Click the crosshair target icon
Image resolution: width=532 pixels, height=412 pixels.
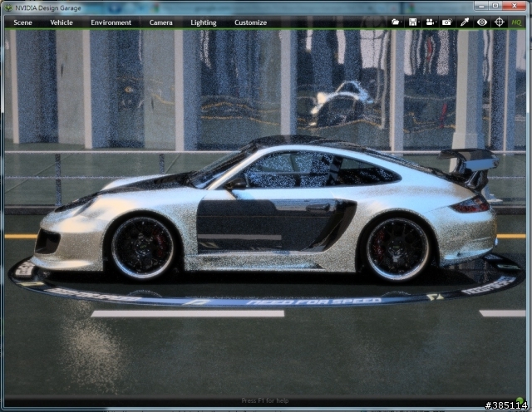[499, 22]
